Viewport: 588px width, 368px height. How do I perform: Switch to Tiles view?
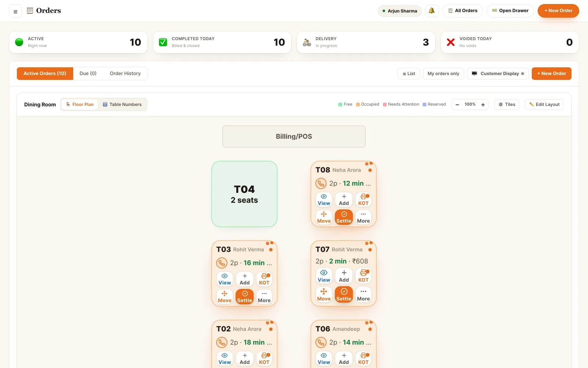(x=507, y=105)
